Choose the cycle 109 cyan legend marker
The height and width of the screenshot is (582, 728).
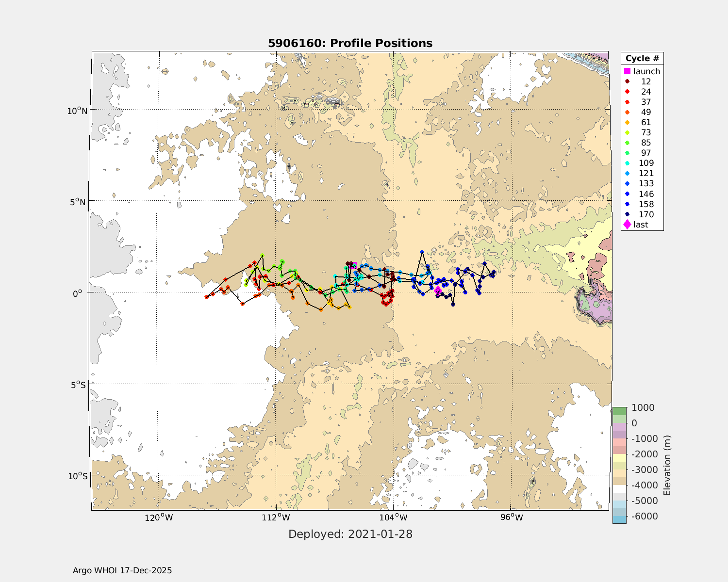pyautogui.click(x=627, y=163)
